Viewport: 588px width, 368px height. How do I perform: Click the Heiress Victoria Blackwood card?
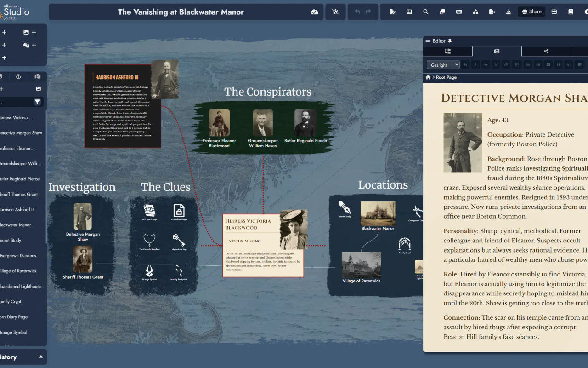(263, 246)
